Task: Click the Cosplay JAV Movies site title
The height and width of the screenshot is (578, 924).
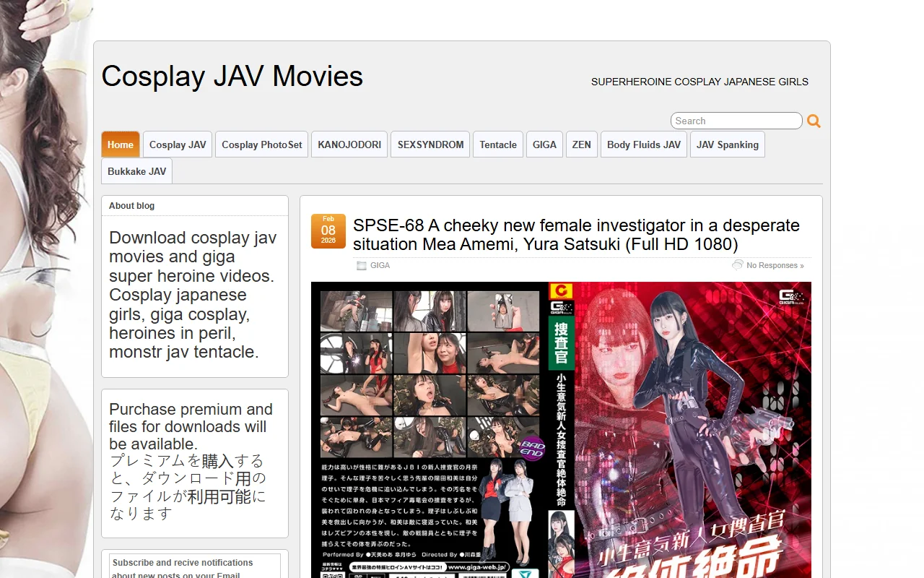Action: click(232, 77)
